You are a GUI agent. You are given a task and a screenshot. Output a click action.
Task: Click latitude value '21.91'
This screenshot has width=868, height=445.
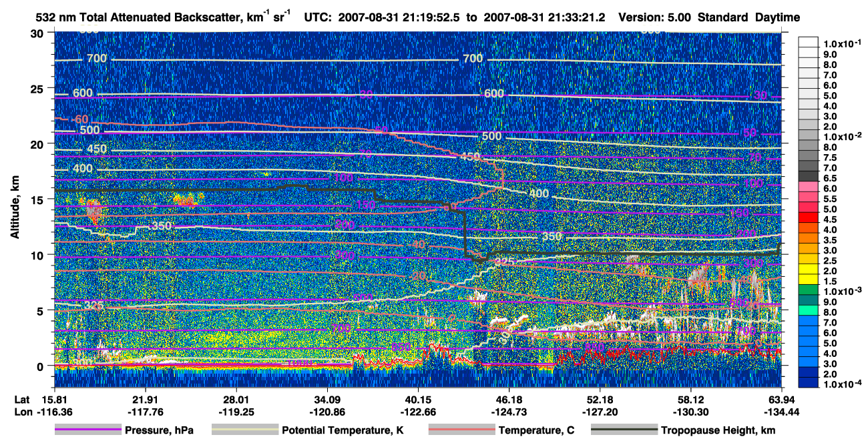tap(145, 400)
